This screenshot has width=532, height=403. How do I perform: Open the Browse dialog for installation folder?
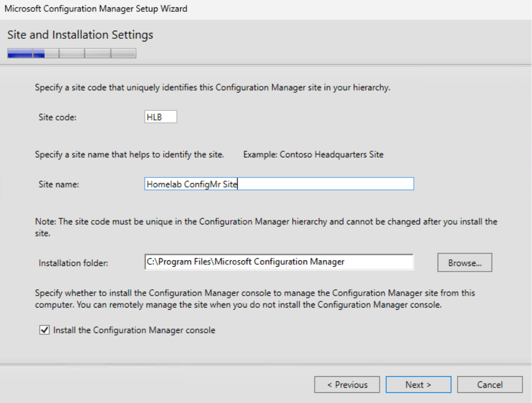[464, 262]
